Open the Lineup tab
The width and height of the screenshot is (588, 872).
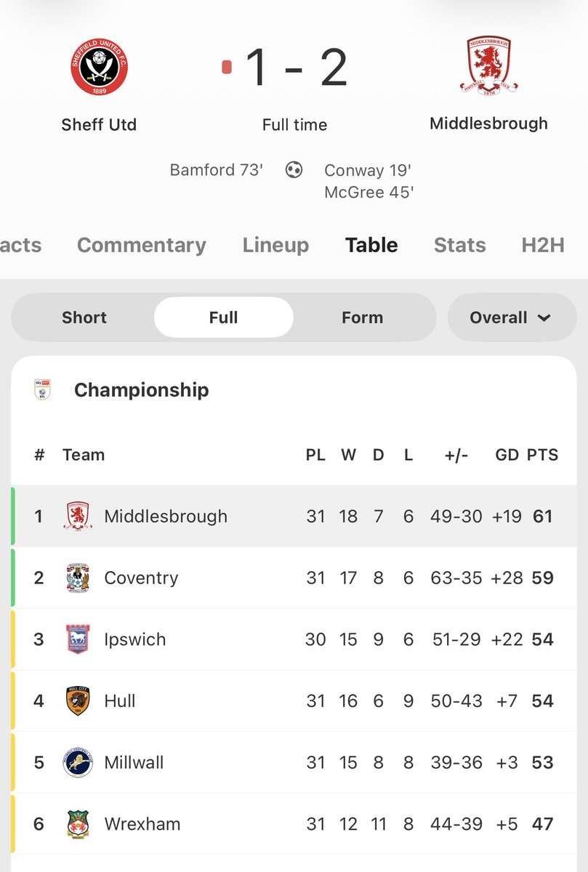click(275, 245)
